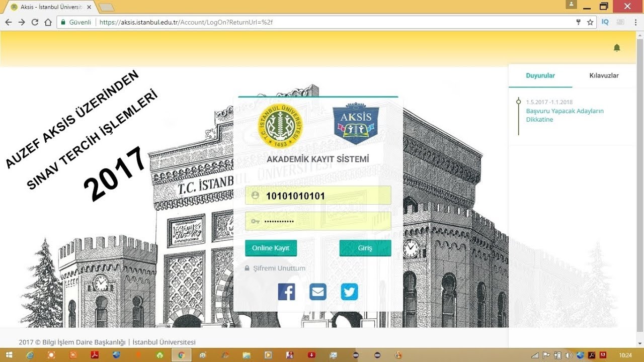Focus the username field containing 10101010101
Screen dimensions: 644x362
(x=318, y=196)
